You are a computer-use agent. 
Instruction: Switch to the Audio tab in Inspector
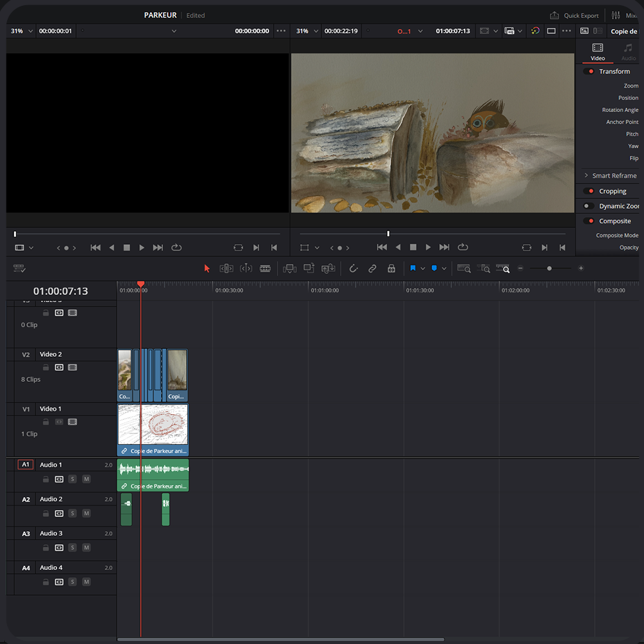[628, 52]
